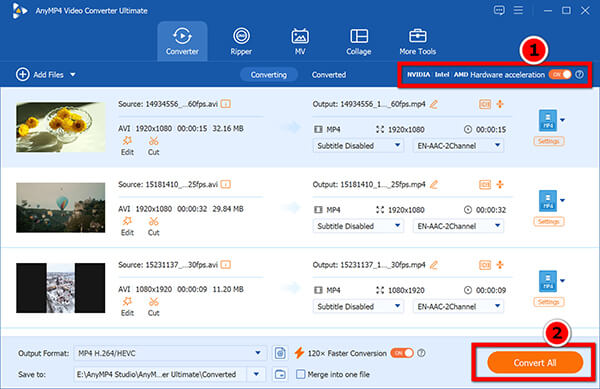Toggle Hardware acceleration switch
This screenshot has height=389, width=600.
tap(560, 74)
